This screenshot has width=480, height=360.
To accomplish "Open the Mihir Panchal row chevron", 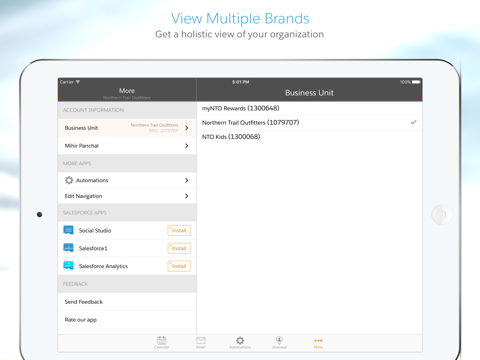I will 187,146.
